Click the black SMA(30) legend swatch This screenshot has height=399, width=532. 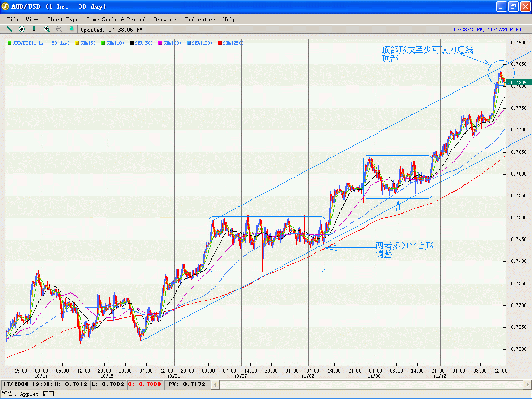(131, 43)
